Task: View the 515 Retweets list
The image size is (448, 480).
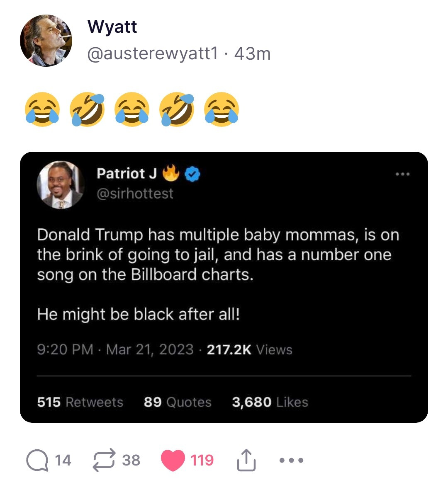Action: pyautogui.click(x=80, y=402)
